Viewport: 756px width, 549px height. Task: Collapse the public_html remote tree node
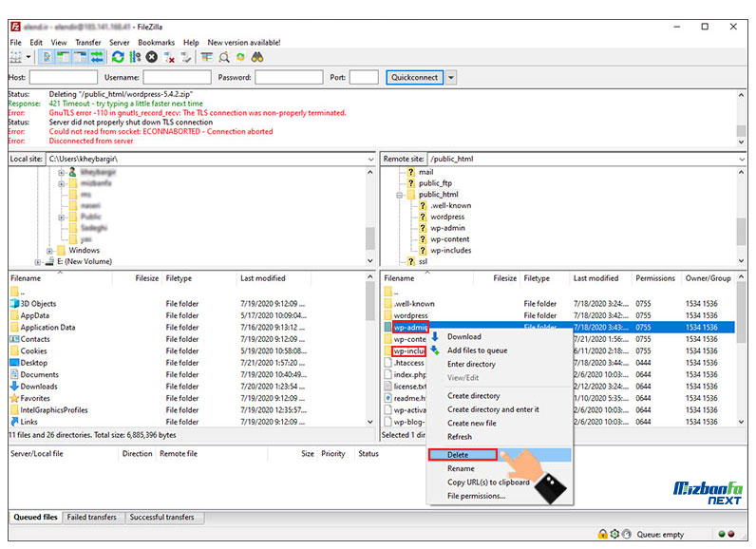tap(399, 195)
